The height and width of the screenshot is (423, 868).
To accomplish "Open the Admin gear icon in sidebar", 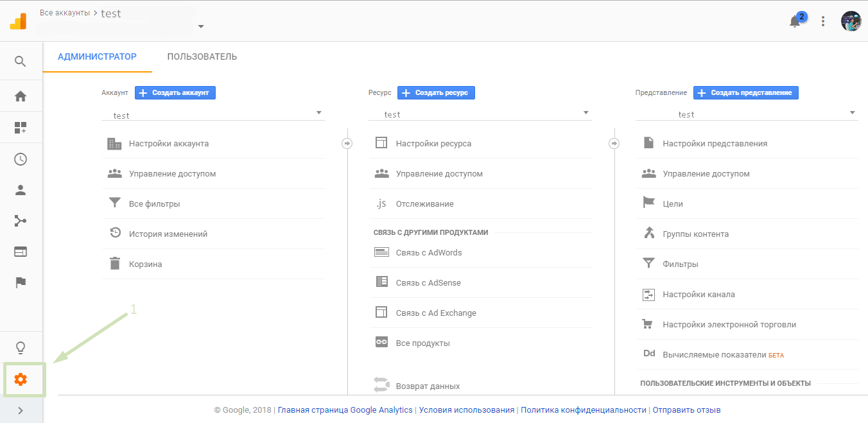I will tap(21, 379).
